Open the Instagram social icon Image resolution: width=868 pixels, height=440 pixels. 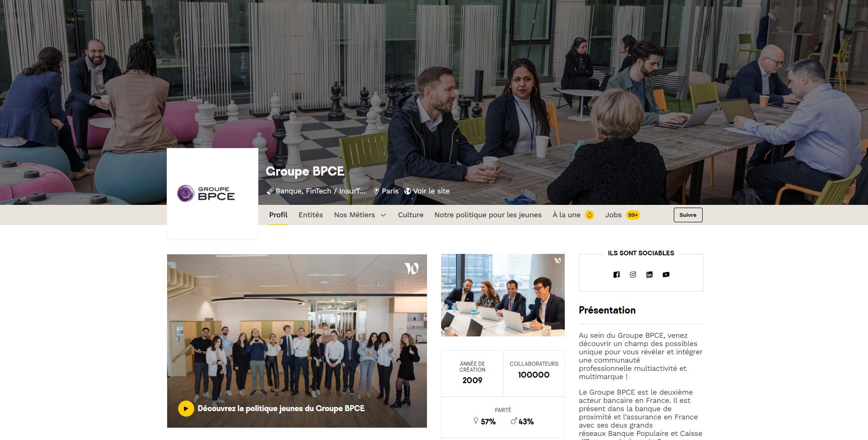click(x=633, y=275)
